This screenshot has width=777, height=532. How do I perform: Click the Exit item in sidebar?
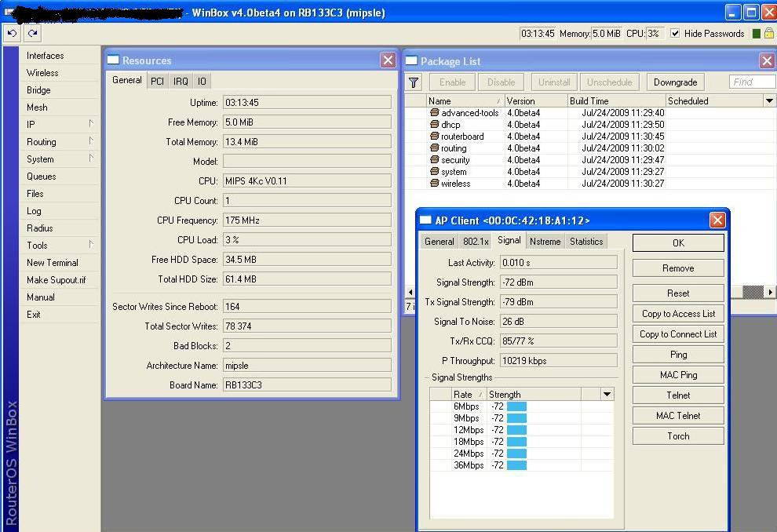pos(34,315)
